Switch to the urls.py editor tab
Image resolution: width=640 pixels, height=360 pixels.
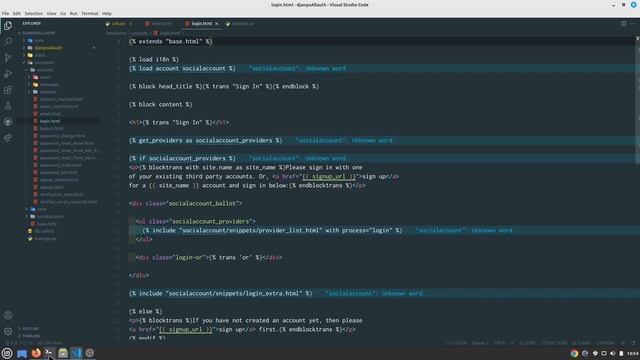[x=118, y=24]
